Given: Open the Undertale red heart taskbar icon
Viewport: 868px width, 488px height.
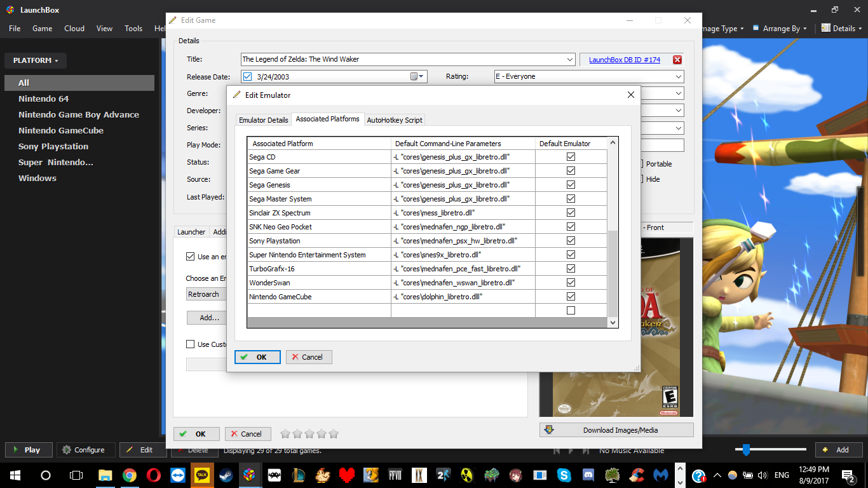Looking at the screenshot, I should (x=347, y=475).
